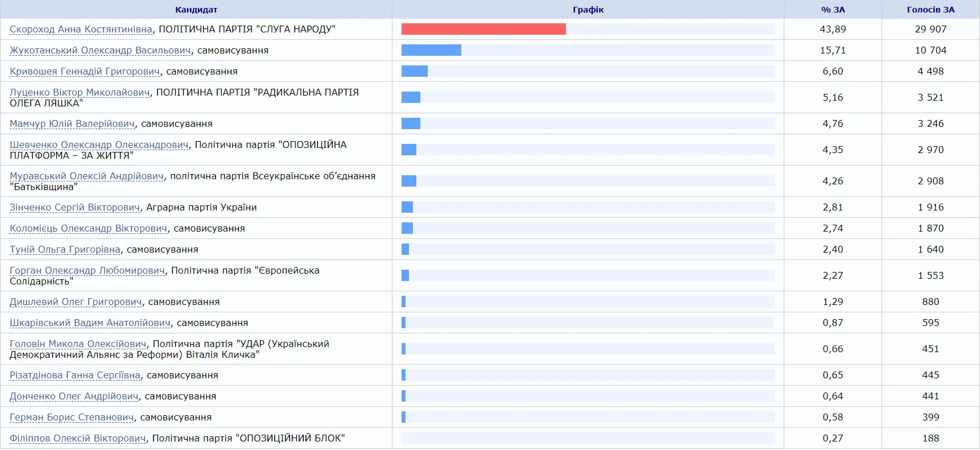Click Кривошея Геннадій Григорович link
The image size is (980, 450).
point(85,72)
